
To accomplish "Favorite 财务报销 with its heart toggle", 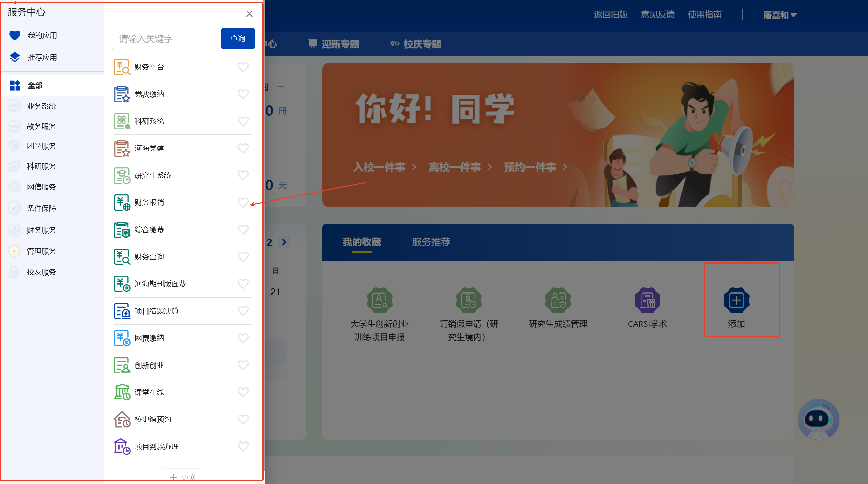I will coord(243,203).
